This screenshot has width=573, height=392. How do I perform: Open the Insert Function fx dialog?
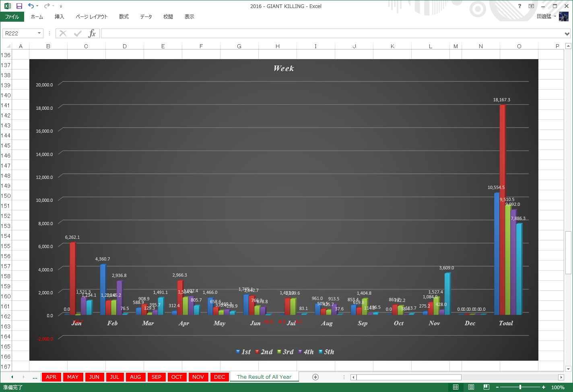coord(92,33)
